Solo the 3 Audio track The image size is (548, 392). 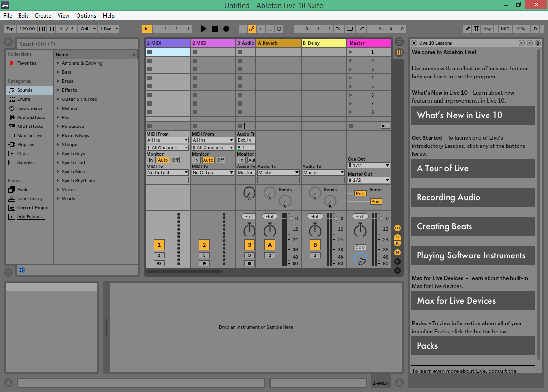249,255
